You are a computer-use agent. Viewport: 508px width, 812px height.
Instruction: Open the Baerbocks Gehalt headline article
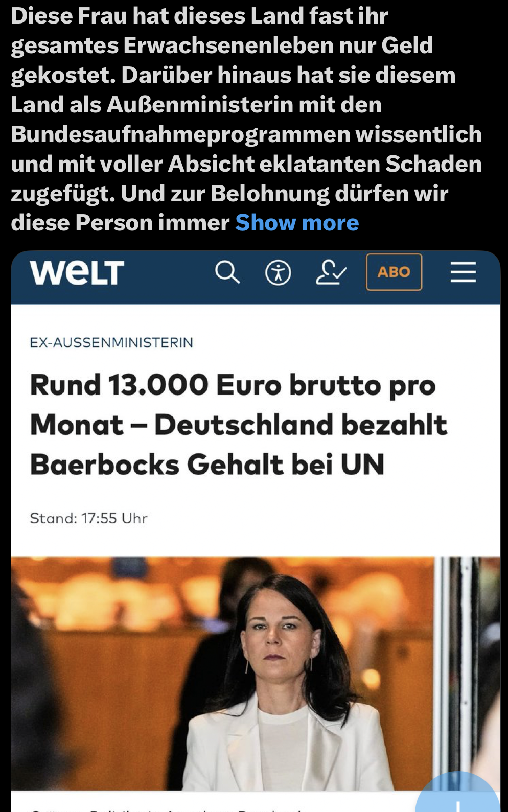point(239,424)
